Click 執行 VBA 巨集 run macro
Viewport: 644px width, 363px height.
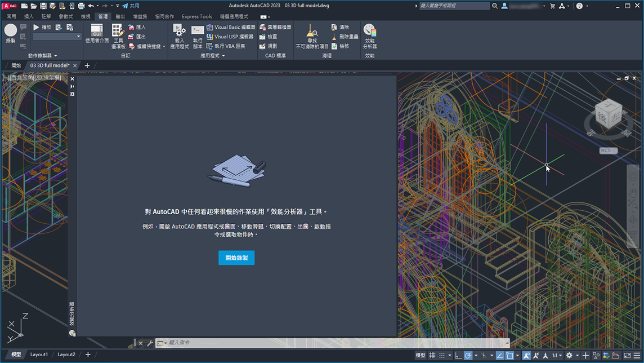(x=226, y=46)
